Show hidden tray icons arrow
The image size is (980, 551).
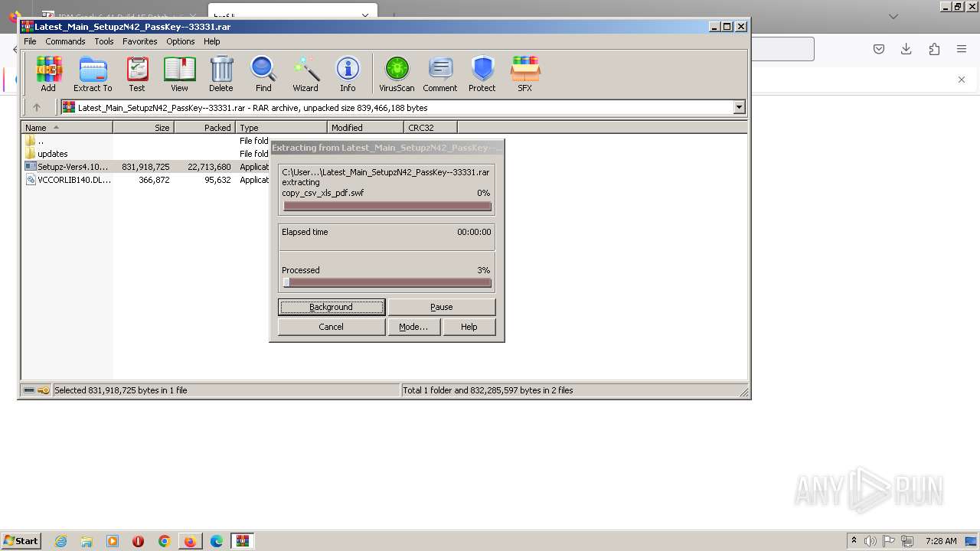(854, 540)
